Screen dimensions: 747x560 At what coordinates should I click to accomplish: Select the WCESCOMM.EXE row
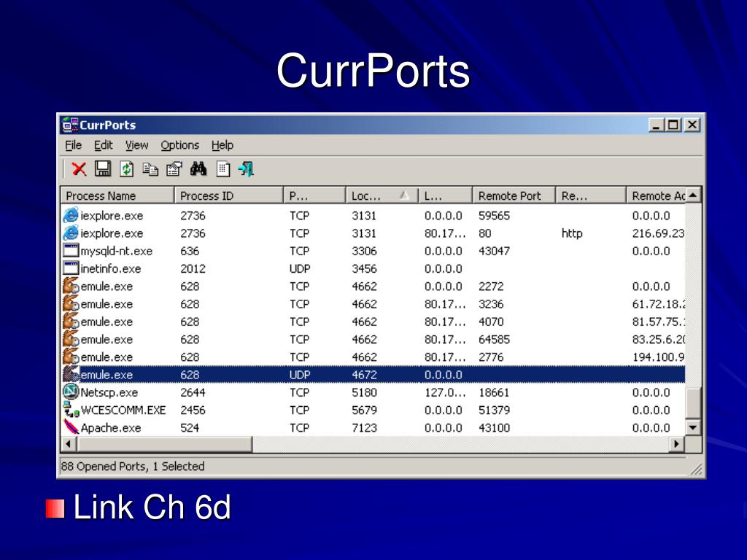pyautogui.click(x=373, y=410)
